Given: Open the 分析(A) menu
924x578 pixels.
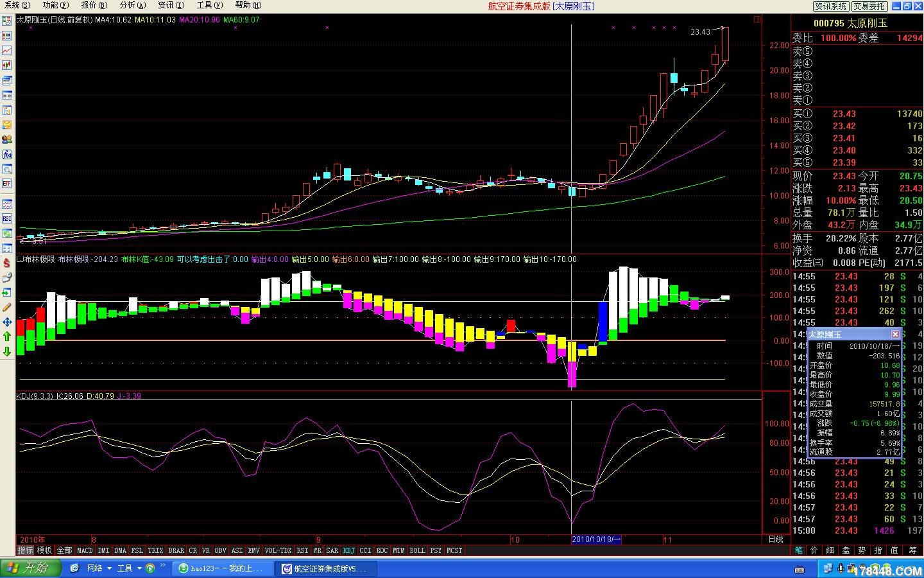Looking at the screenshot, I should click(x=132, y=5).
